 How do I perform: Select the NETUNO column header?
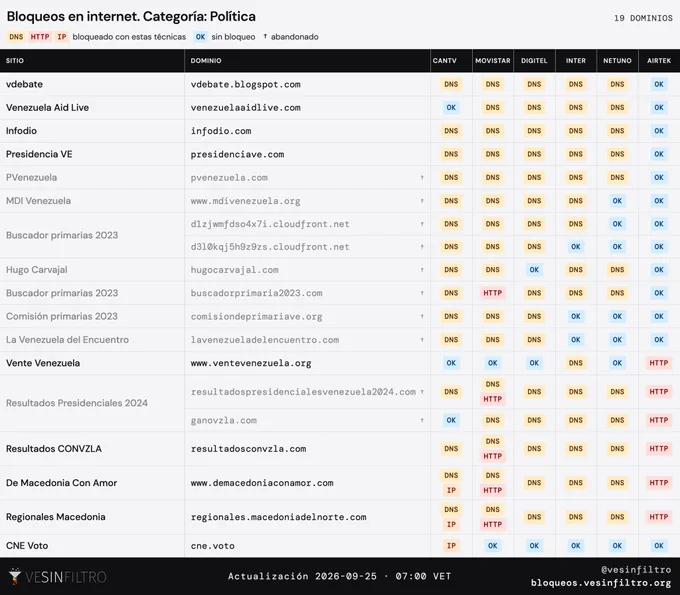[x=618, y=61]
